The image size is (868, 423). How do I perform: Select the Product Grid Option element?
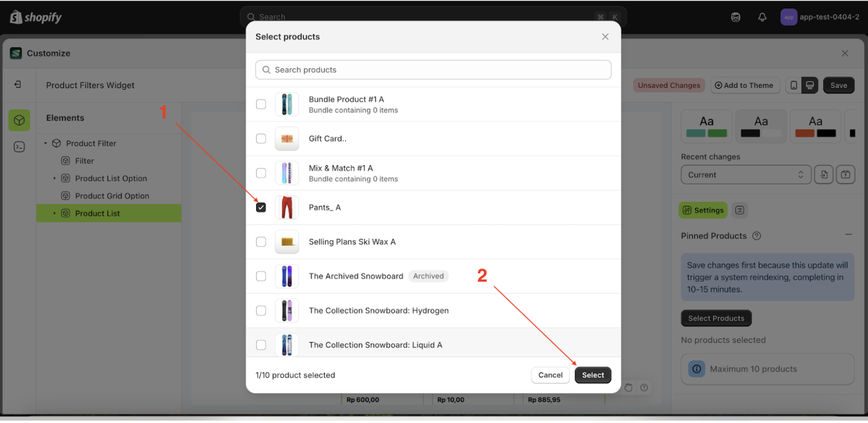tap(112, 196)
